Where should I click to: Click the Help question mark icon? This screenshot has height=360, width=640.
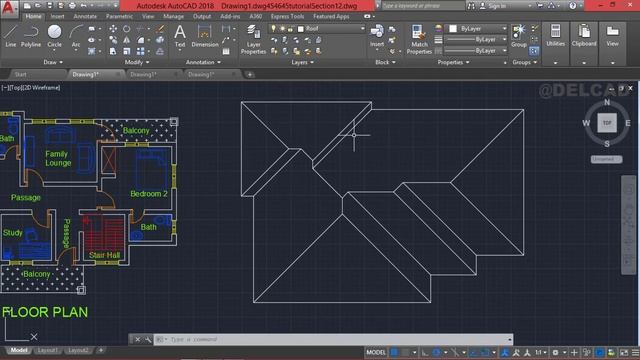[573, 6]
